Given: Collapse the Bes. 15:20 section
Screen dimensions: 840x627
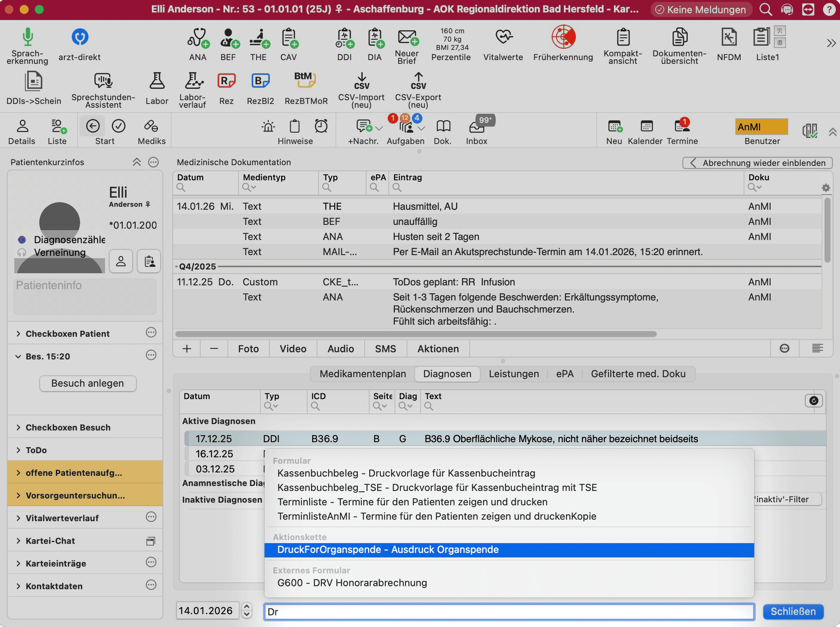Looking at the screenshot, I should click(18, 356).
